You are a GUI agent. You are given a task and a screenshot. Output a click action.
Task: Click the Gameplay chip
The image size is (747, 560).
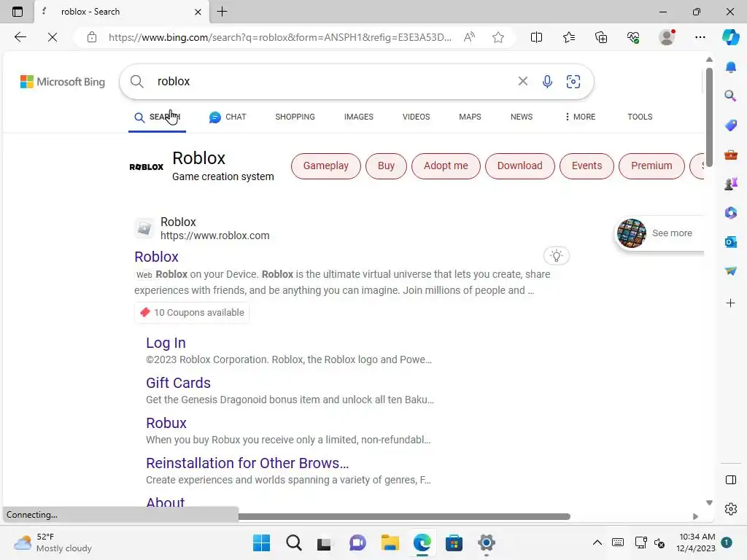[326, 166]
